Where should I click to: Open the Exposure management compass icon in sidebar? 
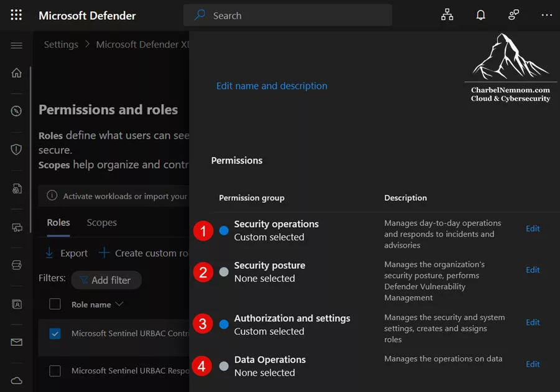pyautogui.click(x=16, y=111)
